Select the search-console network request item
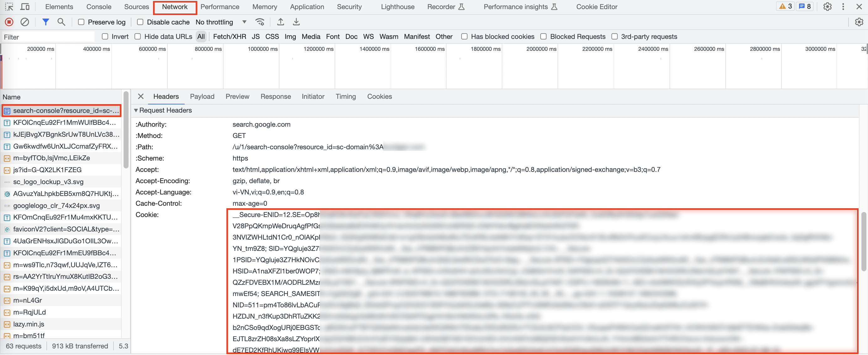The width and height of the screenshot is (868, 355). pos(62,110)
